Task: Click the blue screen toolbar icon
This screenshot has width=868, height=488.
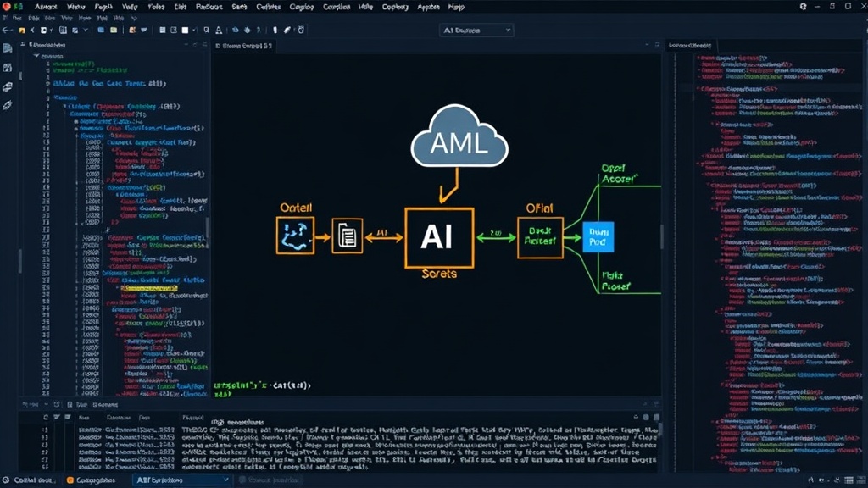Action: click(101, 30)
